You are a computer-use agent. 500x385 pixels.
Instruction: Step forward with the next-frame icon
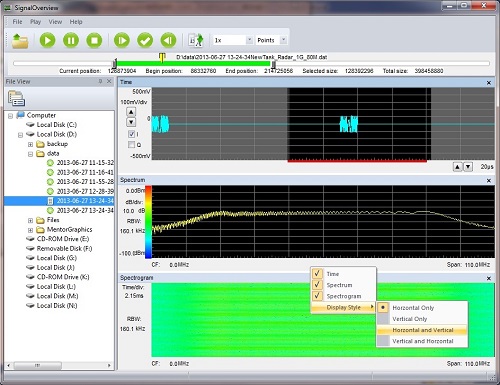[122, 41]
